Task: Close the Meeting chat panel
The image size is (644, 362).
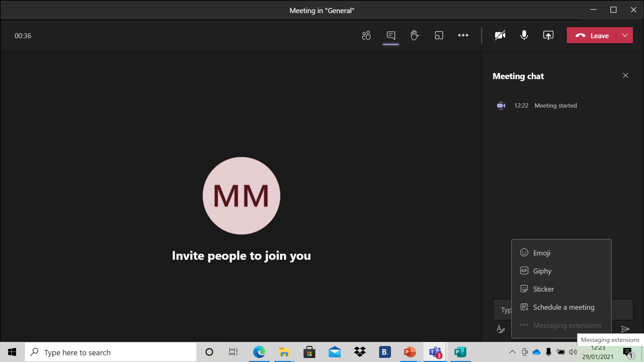Action: coord(625,75)
